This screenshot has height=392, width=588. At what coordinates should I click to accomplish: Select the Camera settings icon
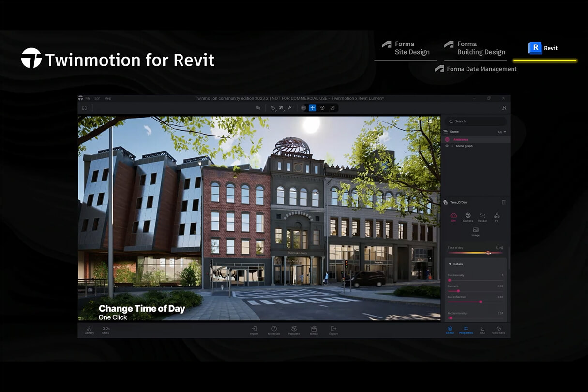tap(468, 217)
